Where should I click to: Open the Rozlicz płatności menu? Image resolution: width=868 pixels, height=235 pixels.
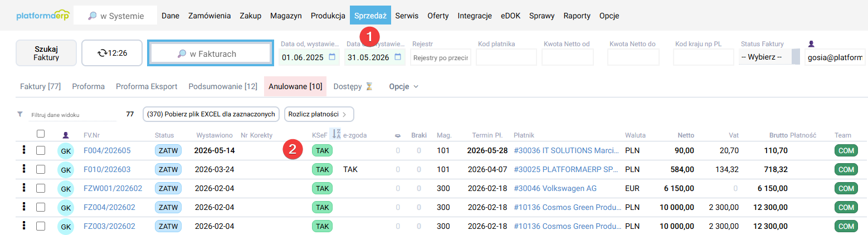[x=319, y=114]
